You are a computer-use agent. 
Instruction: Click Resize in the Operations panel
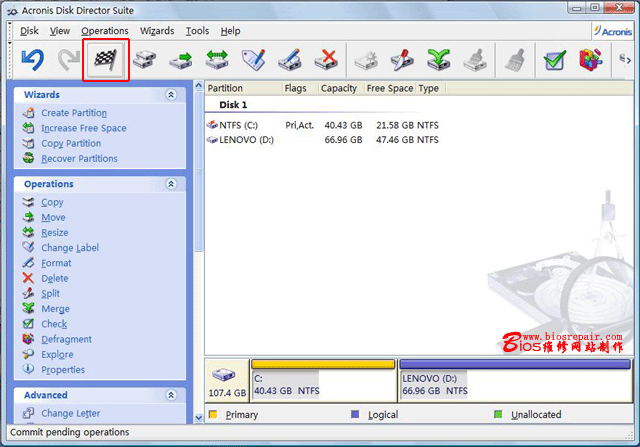[55, 233]
